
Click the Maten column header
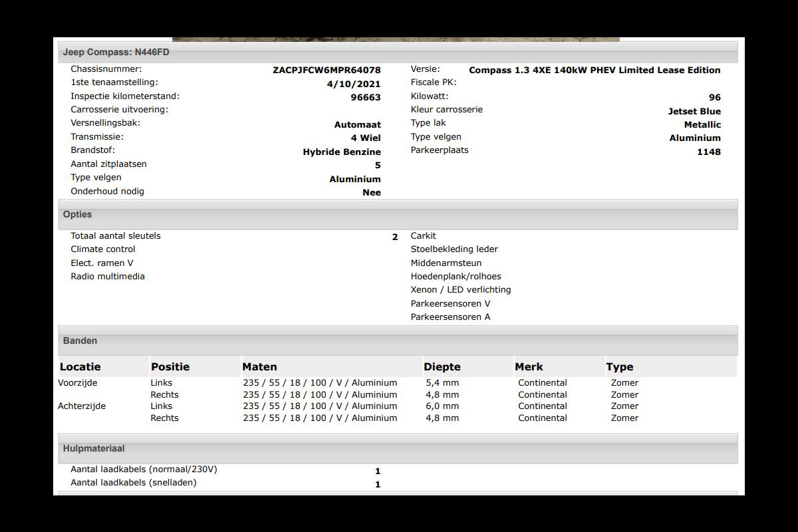[259, 367]
